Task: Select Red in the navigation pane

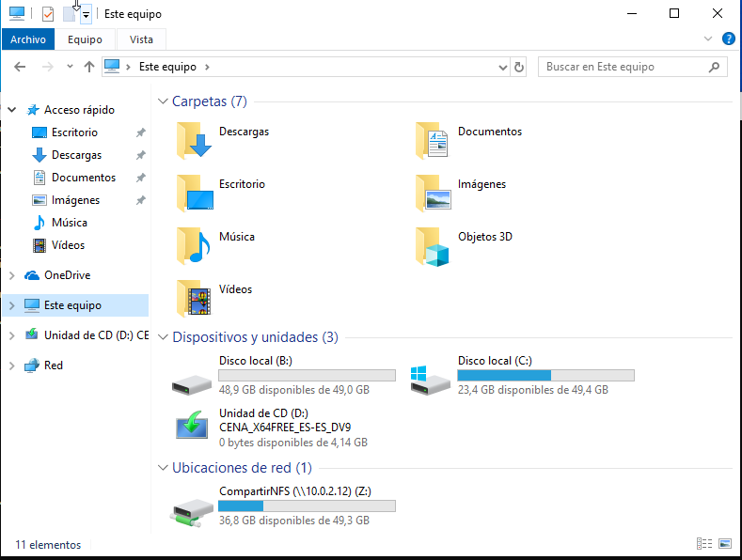Action: [x=54, y=366]
